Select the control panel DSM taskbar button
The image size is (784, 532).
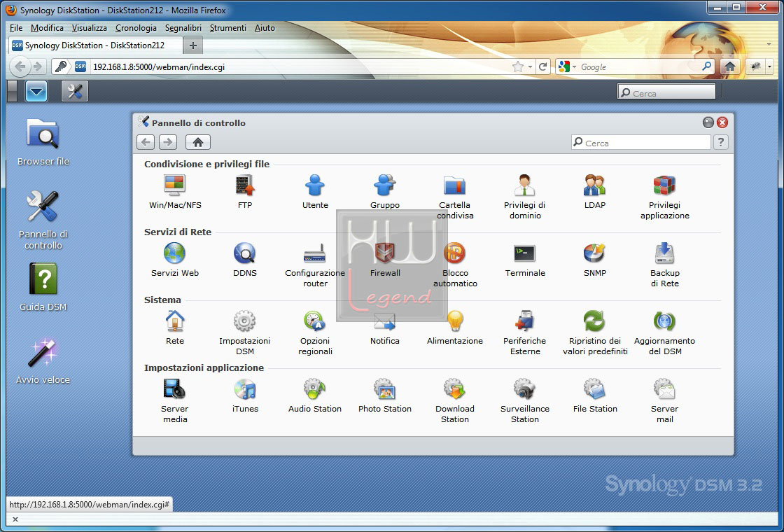click(74, 91)
